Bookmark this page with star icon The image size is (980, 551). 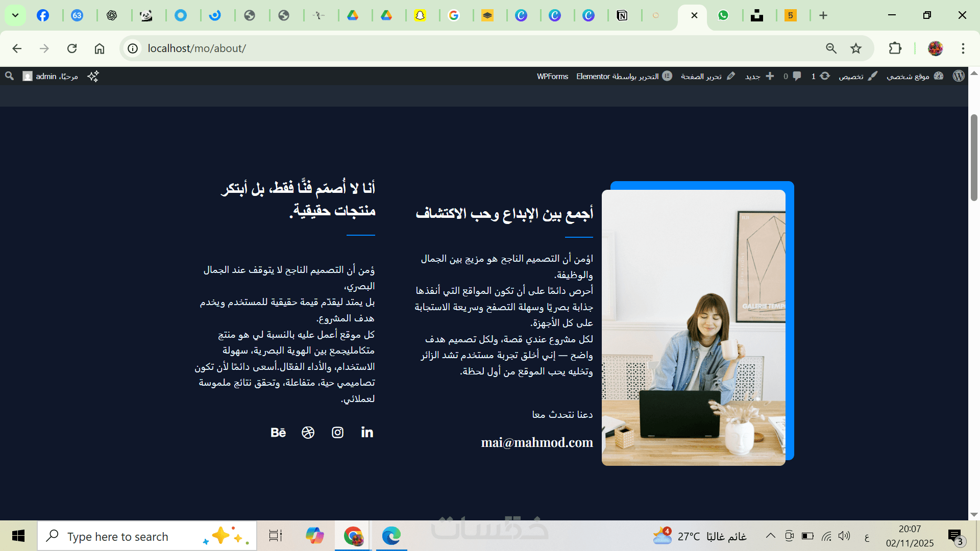pos(856,48)
